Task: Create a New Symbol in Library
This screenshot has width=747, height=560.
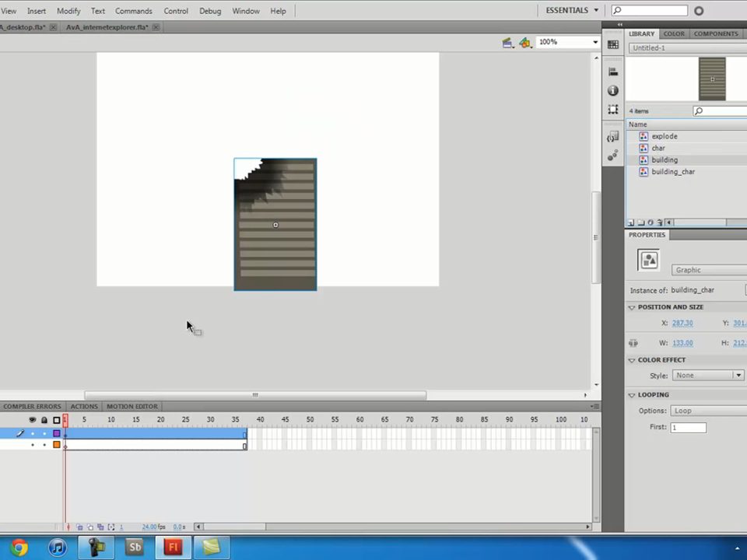Action: point(631,222)
